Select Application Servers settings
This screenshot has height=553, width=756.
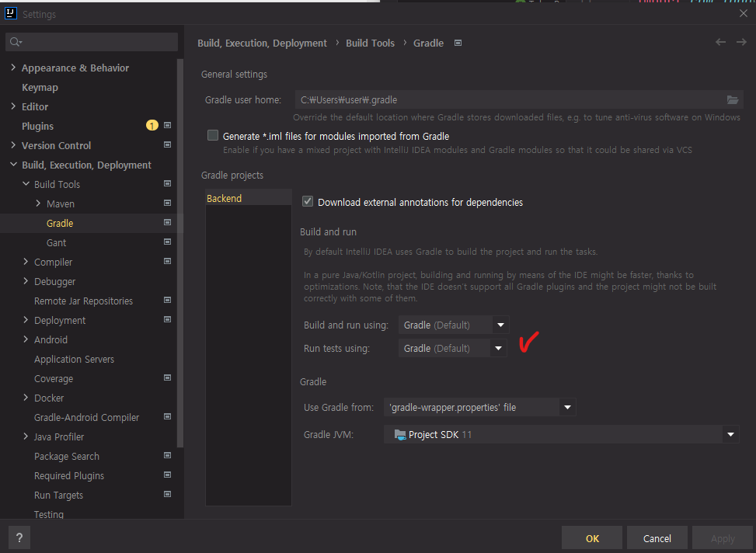[75, 359]
